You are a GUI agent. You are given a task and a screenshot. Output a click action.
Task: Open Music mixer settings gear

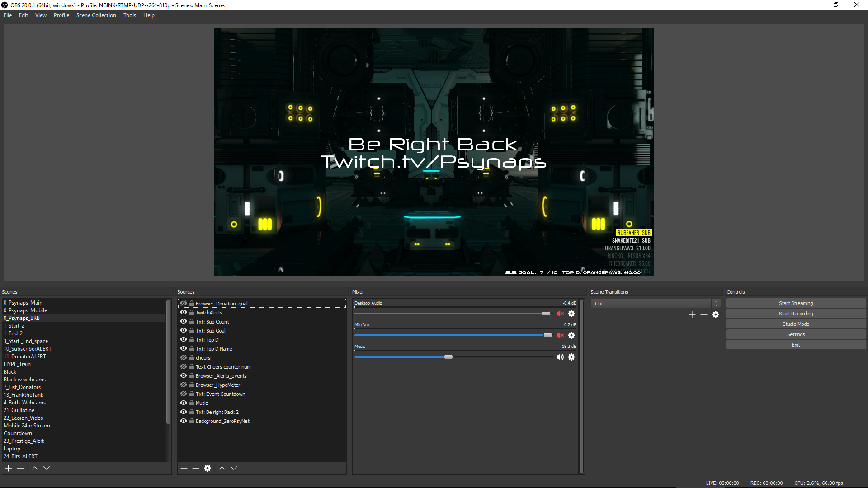point(571,357)
